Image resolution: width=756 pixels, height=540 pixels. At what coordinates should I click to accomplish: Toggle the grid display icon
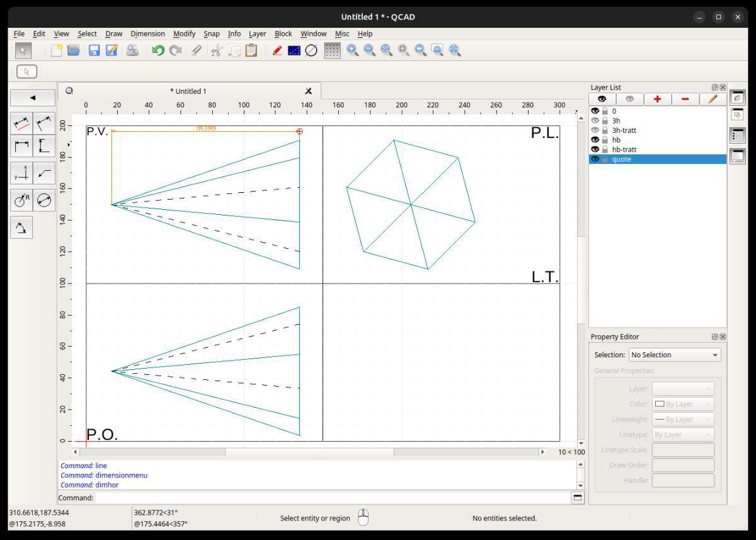point(332,50)
